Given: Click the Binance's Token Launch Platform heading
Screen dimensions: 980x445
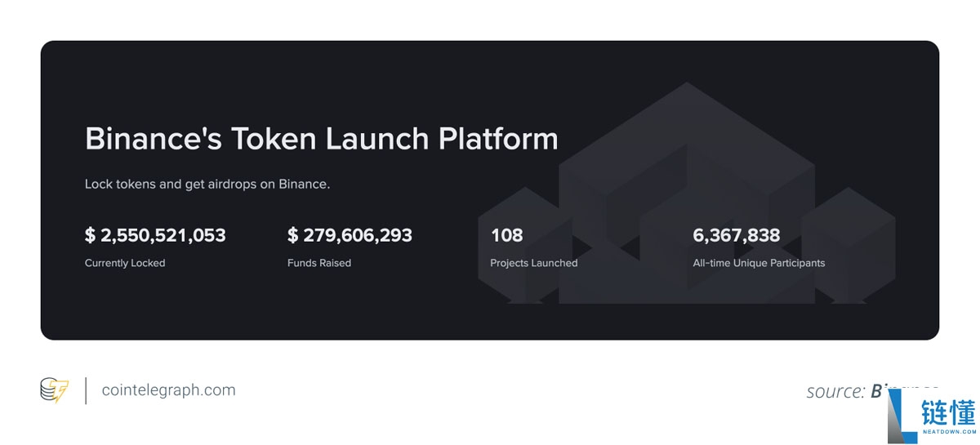Looking at the screenshot, I should [322, 139].
